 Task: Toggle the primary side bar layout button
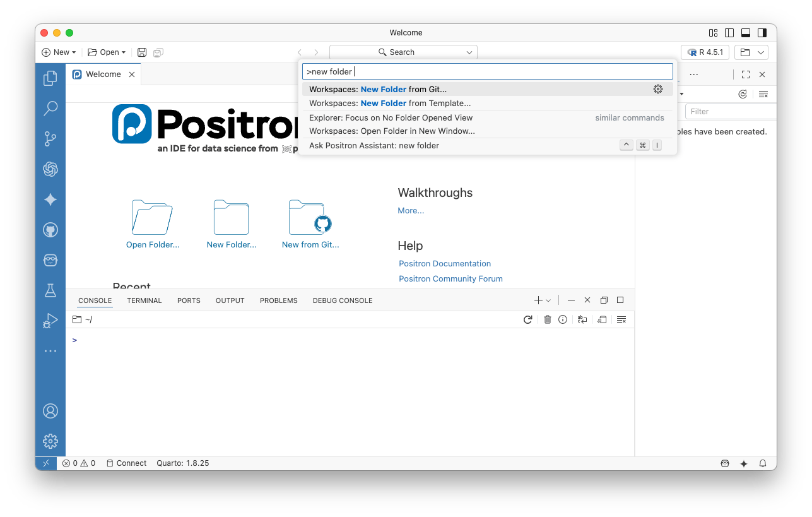point(729,33)
